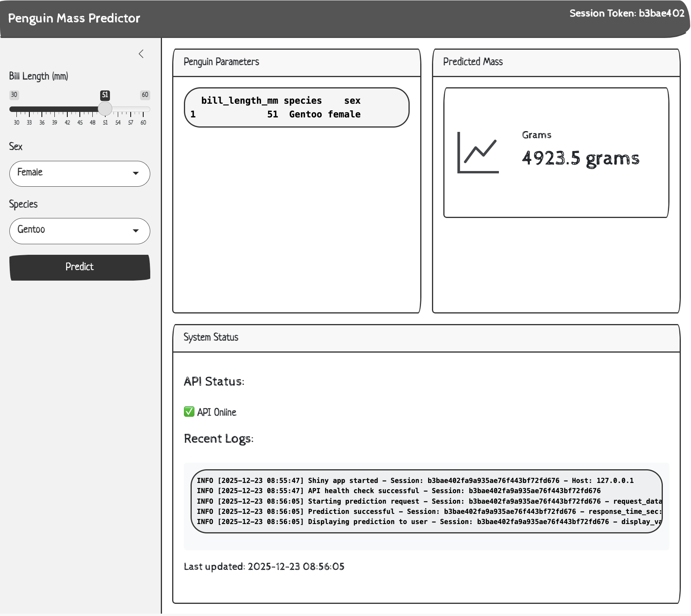Screen dimensions: 691x616
Task: Click the Predicted Mass card header
Action: (x=556, y=62)
